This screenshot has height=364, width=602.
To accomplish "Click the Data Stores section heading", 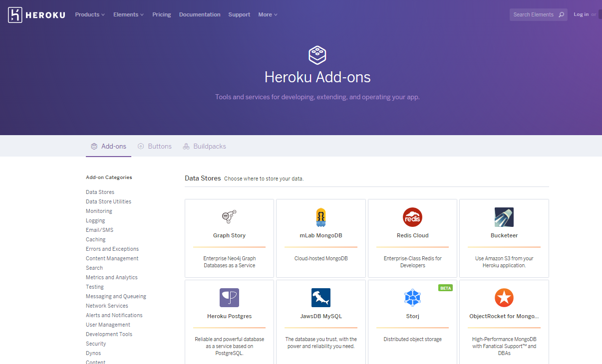I will click(203, 178).
